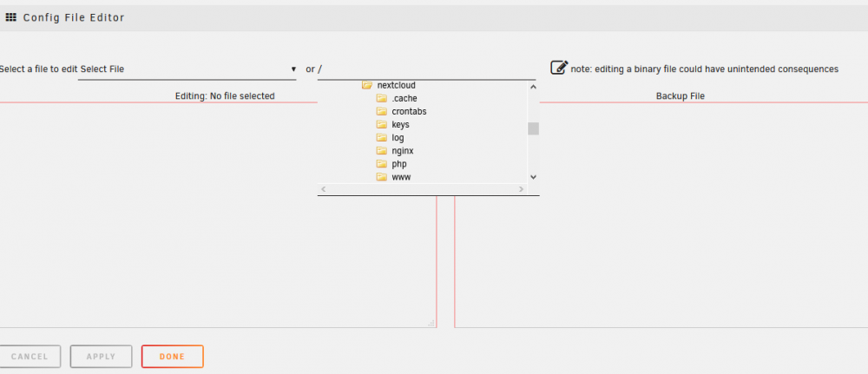Click the www folder icon
Screen dimensions: 868x374
381,177
